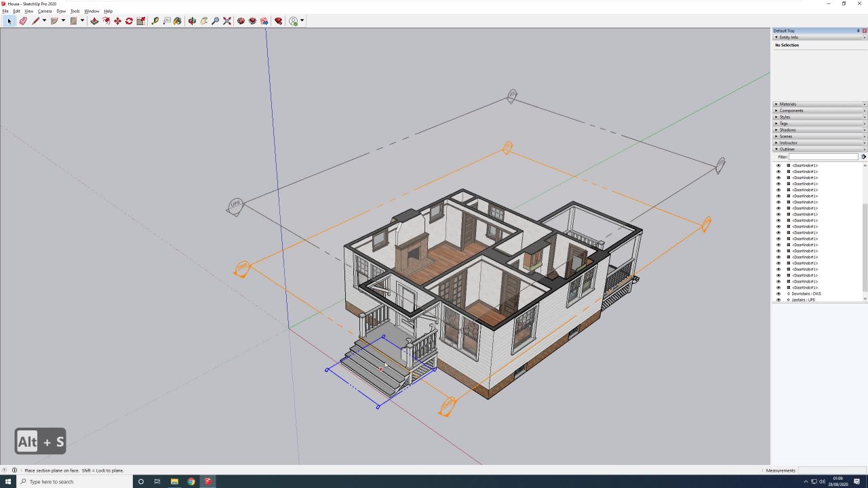868x488 pixels.
Task: Expand the Materials panel
Action: pos(787,104)
